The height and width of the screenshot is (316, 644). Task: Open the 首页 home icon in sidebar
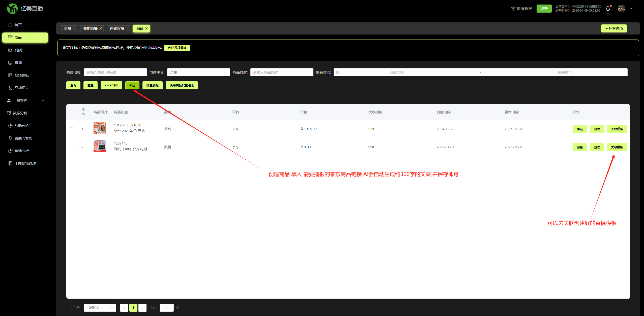pyautogui.click(x=10, y=25)
